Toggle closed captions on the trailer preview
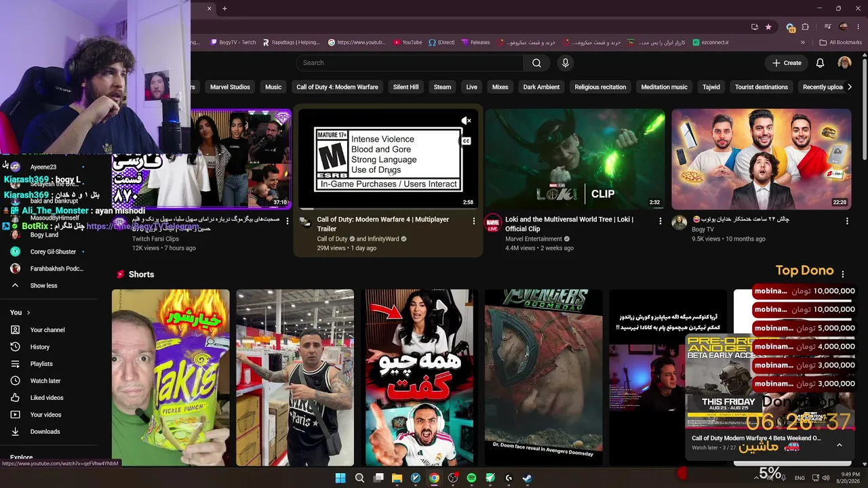 pyautogui.click(x=466, y=141)
